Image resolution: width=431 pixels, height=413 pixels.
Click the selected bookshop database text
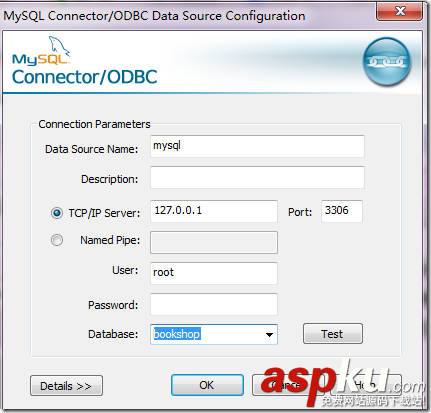point(177,334)
